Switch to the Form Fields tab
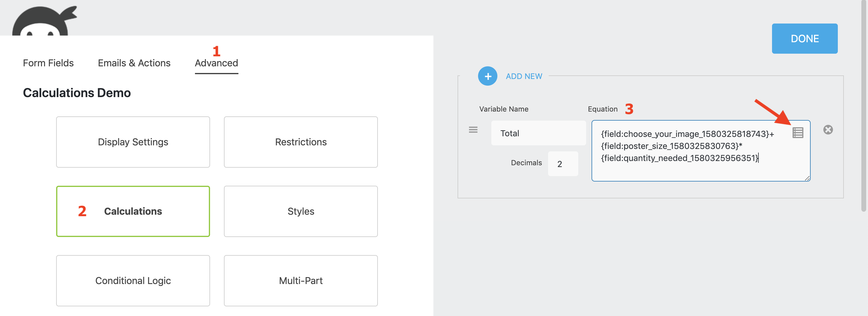 coord(48,63)
